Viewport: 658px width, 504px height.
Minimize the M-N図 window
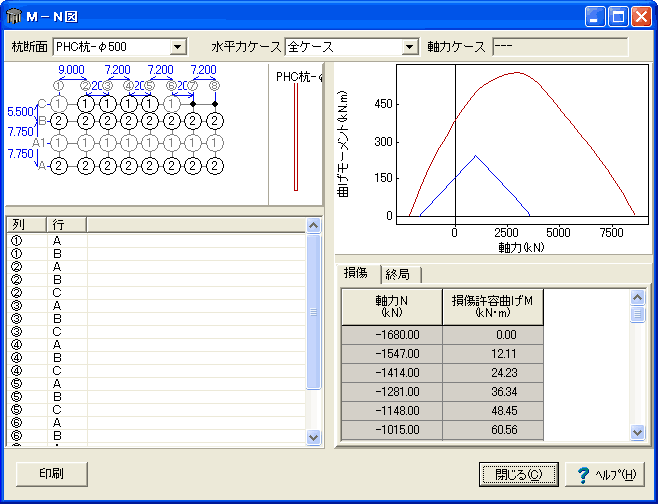click(595, 17)
